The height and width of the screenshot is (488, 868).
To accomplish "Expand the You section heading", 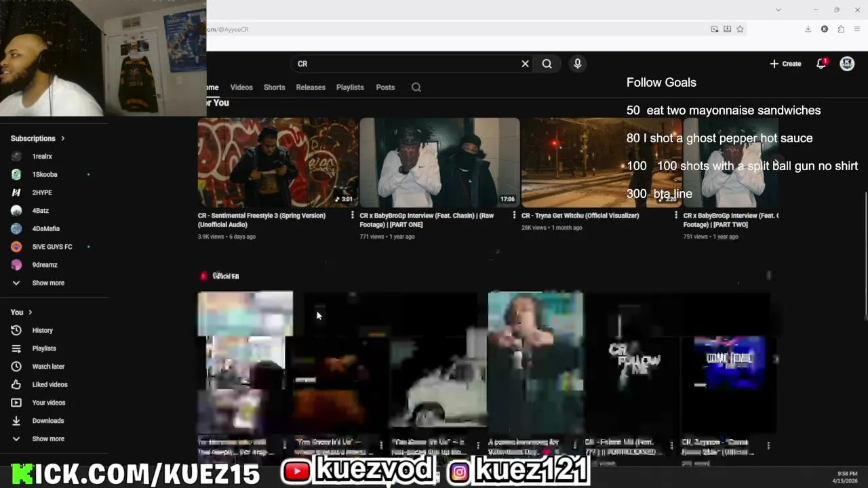I will pyautogui.click(x=22, y=312).
